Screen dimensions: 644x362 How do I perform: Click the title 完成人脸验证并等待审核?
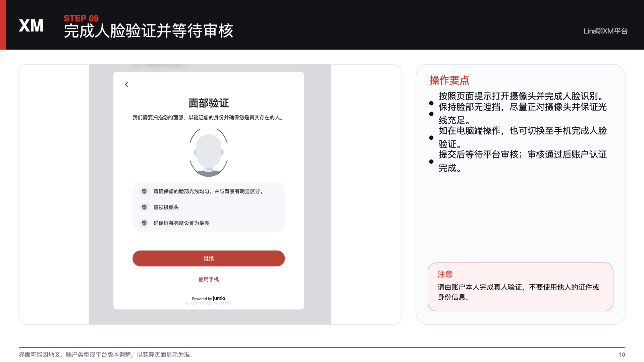pyautogui.click(x=149, y=31)
